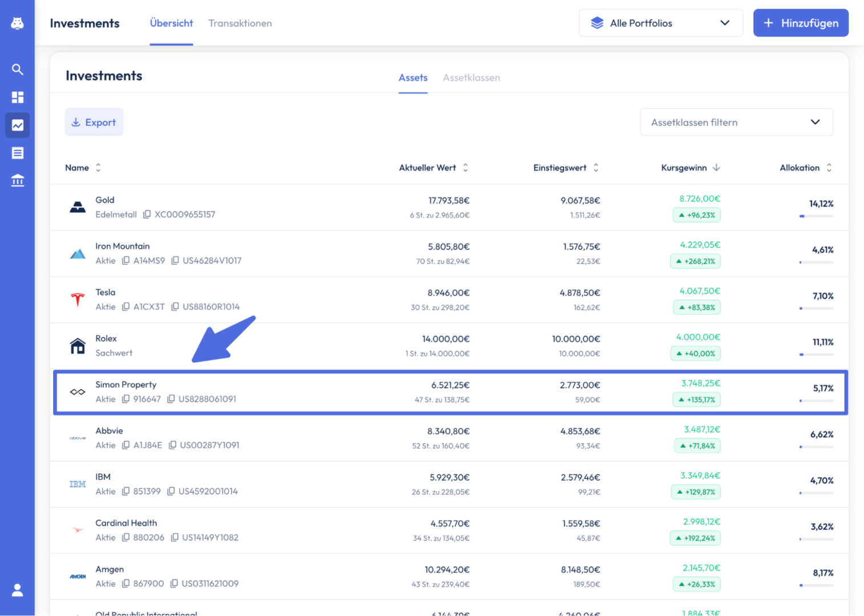
Task: Expand the Assetklassen filtern dropdown
Action: (736, 122)
